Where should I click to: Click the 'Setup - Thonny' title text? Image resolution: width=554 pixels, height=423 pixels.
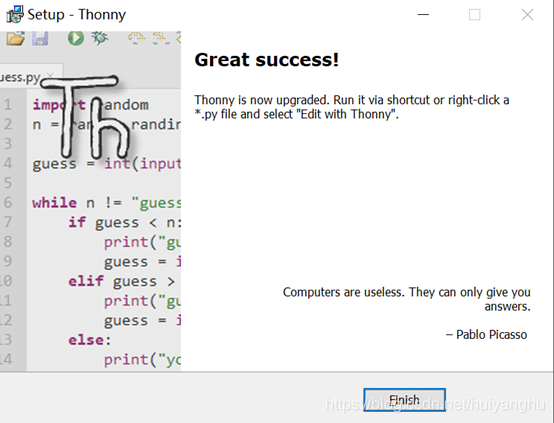(77, 14)
